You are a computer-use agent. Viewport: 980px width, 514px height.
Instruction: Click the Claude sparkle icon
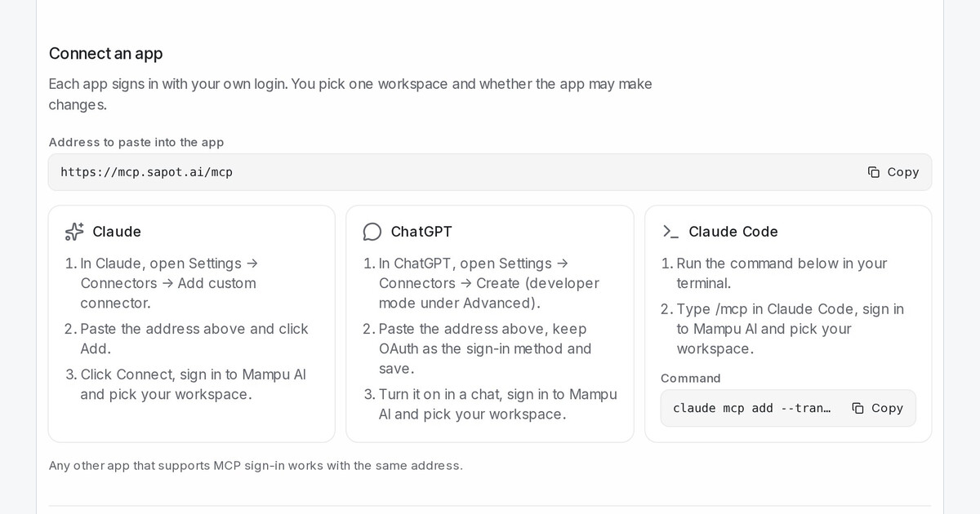click(74, 232)
